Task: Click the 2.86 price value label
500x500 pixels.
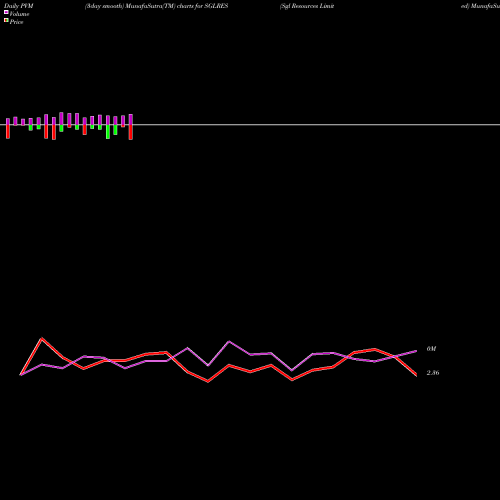Action: 433,373
